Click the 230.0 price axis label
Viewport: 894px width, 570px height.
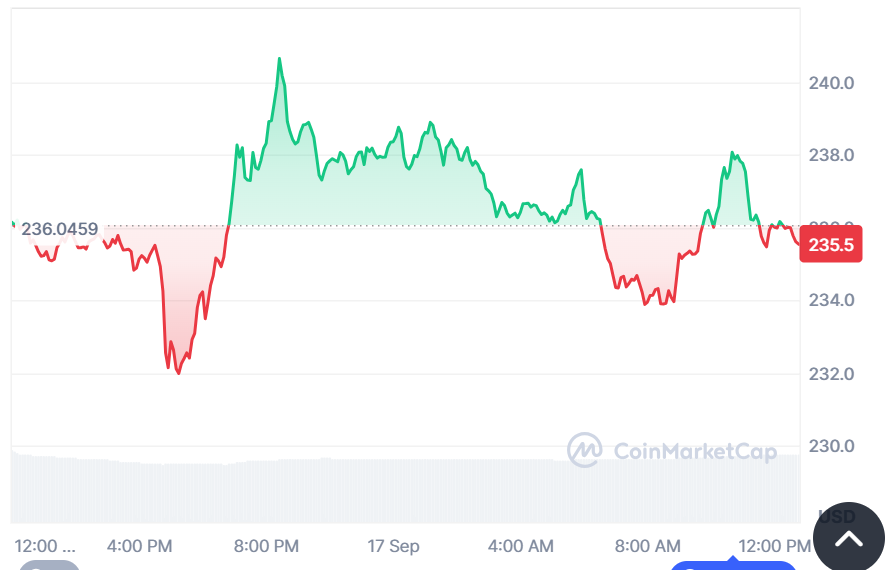[x=831, y=446]
